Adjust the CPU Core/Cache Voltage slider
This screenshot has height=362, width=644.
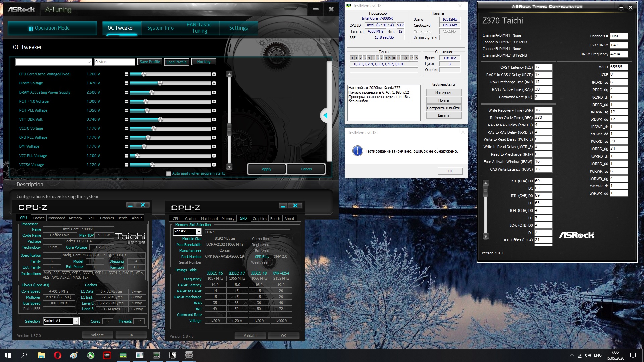click(x=144, y=74)
